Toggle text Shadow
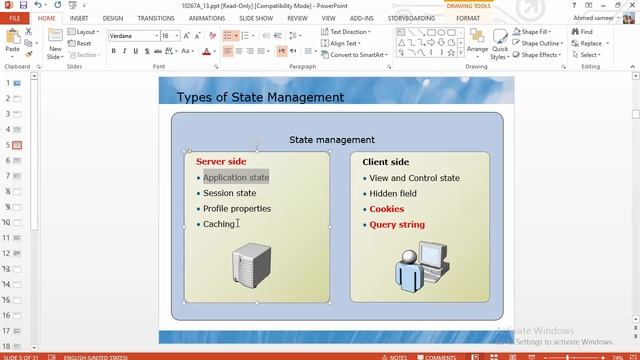This screenshot has width=640, height=360. coord(147,51)
